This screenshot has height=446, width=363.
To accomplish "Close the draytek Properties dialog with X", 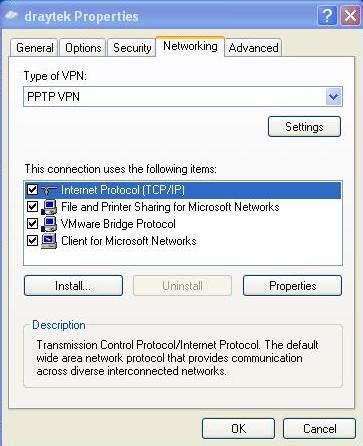I will [350, 15].
